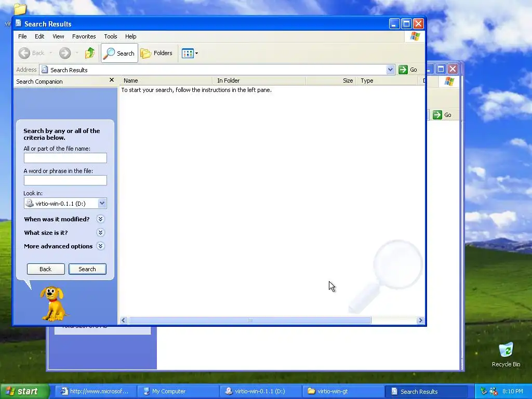Screen dimensions: 532x399
Task: Switch to microsoft.com taskbar item
Action: [x=96, y=391]
